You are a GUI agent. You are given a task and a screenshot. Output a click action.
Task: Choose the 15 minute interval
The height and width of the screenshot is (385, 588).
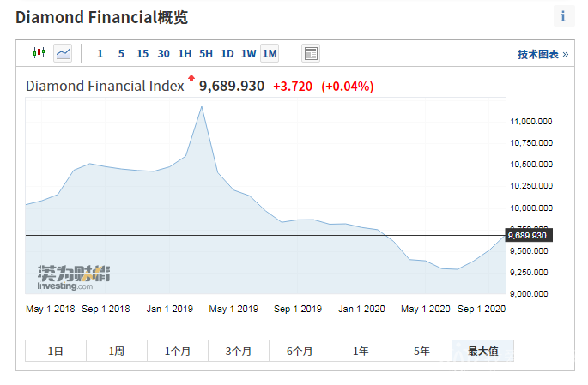point(142,54)
